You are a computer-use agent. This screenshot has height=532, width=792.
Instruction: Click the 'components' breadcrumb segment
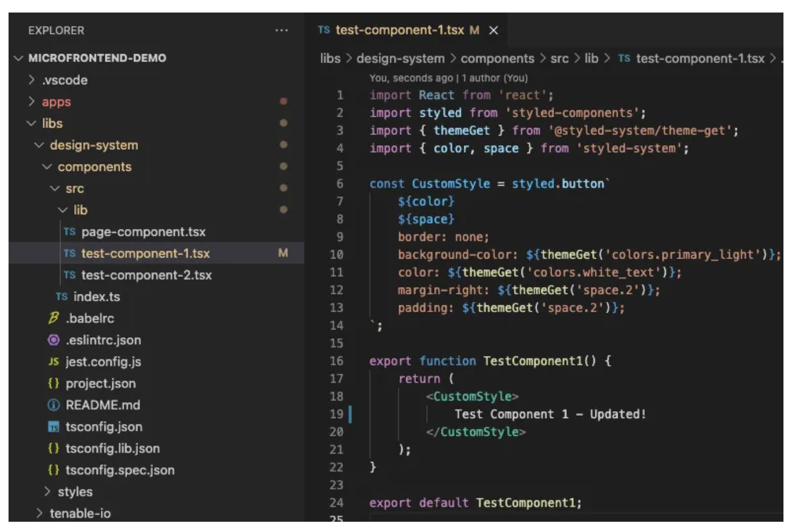[x=497, y=58]
